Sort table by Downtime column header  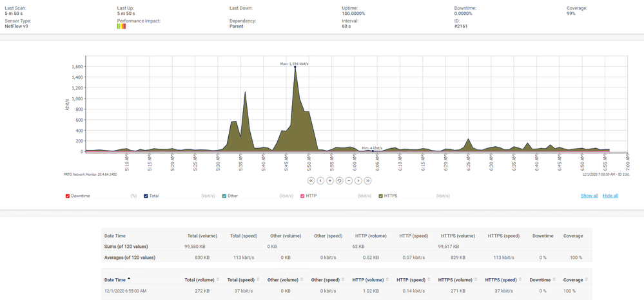(540, 280)
